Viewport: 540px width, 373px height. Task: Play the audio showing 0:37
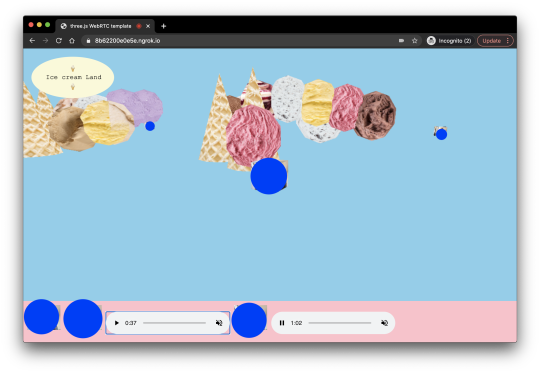[x=116, y=323]
